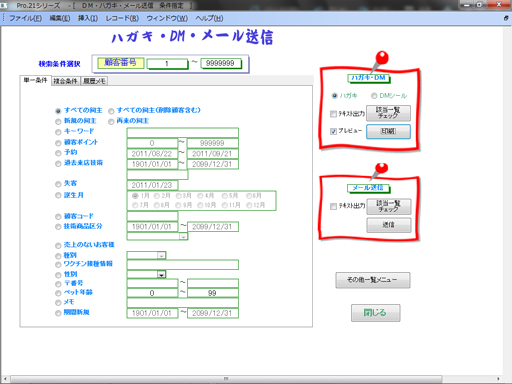
Task: Expand the 性別 dropdown
Action: click(161, 275)
